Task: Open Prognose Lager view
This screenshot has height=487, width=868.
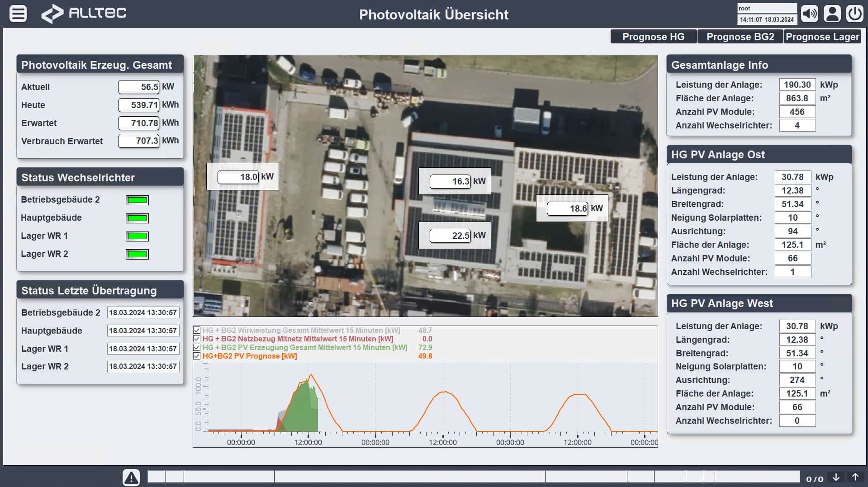Action: (822, 37)
